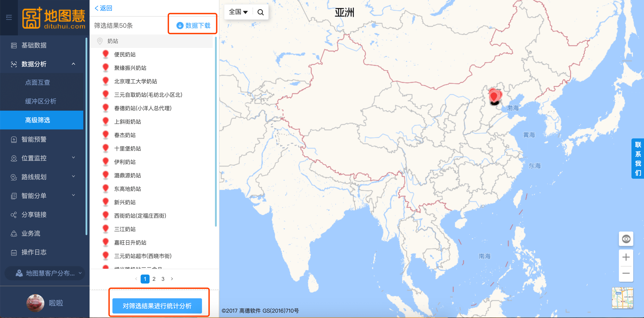
Task: Click the red pin beside 伊利奶站
Action: point(105,161)
